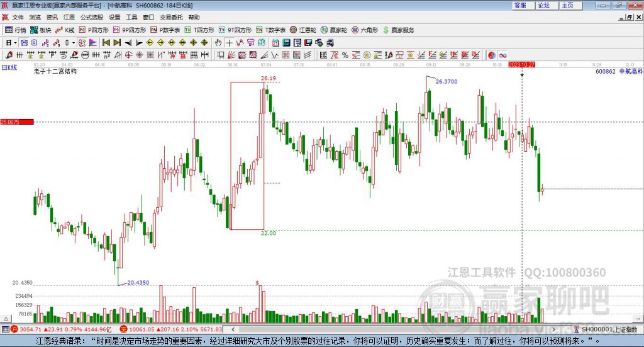This screenshot has height=347, width=644.
Task: Click the 沪 index badge in status bar
Action: (14, 329)
